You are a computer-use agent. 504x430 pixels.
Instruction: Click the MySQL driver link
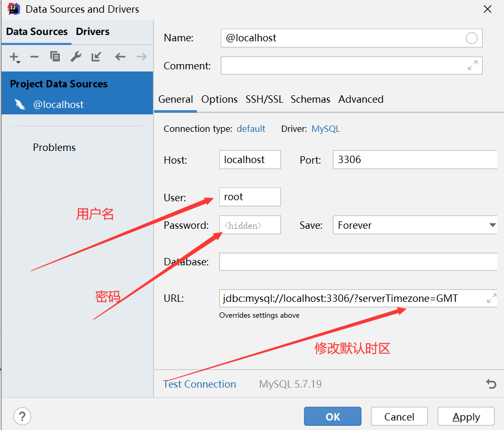326,129
